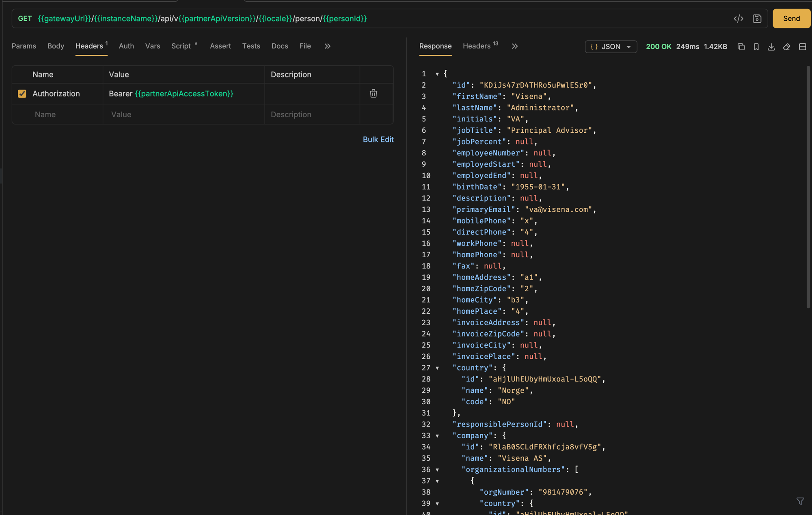
Task: Collapse the country object on line 27
Action: click(x=437, y=368)
